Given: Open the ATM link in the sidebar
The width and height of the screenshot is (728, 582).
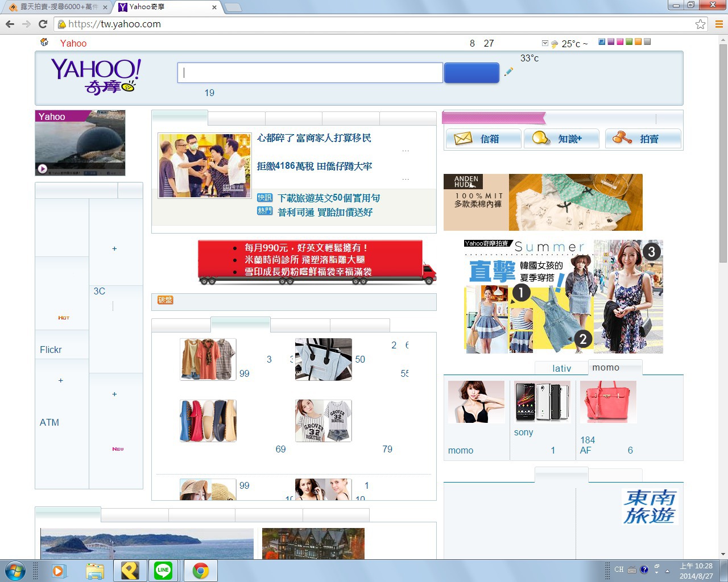Looking at the screenshot, I should pos(49,422).
